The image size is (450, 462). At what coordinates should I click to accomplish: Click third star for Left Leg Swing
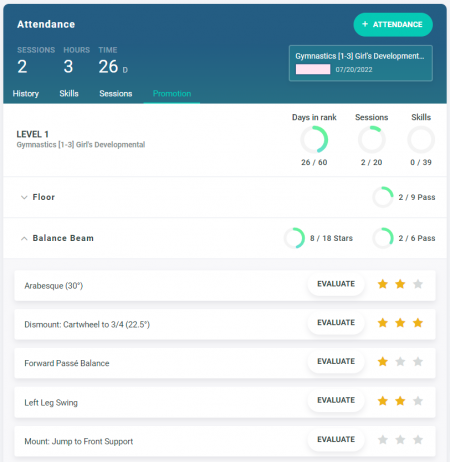(418, 400)
